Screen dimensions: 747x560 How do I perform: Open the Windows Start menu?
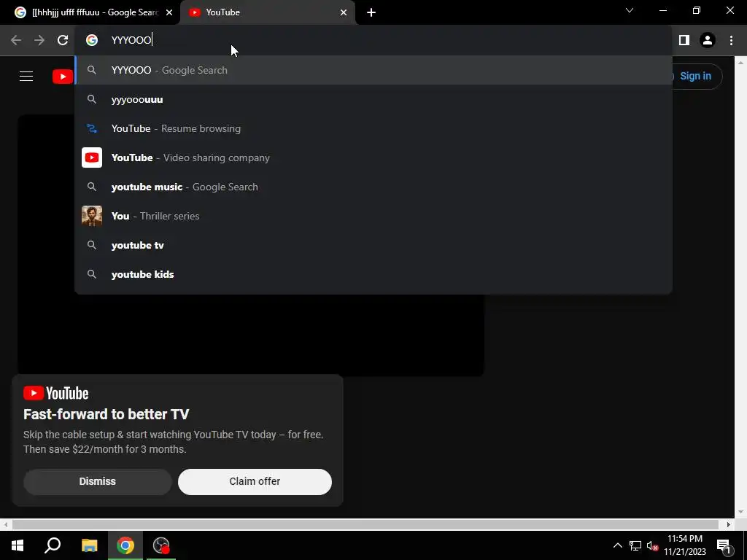click(18, 545)
